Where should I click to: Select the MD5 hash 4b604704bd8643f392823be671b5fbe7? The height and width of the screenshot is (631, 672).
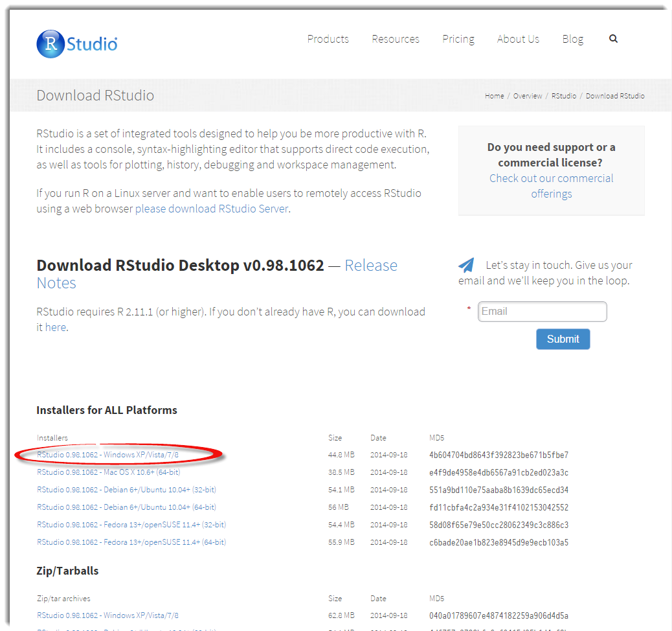point(499,455)
